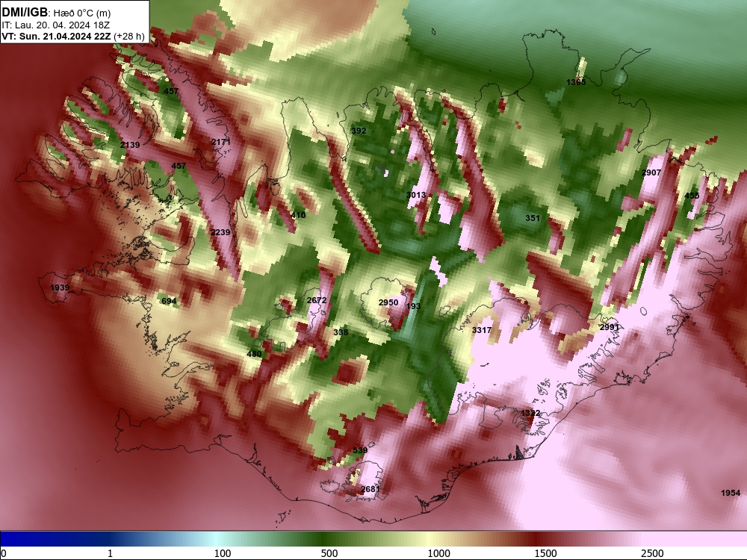Click the map value 1954

tap(731, 493)
